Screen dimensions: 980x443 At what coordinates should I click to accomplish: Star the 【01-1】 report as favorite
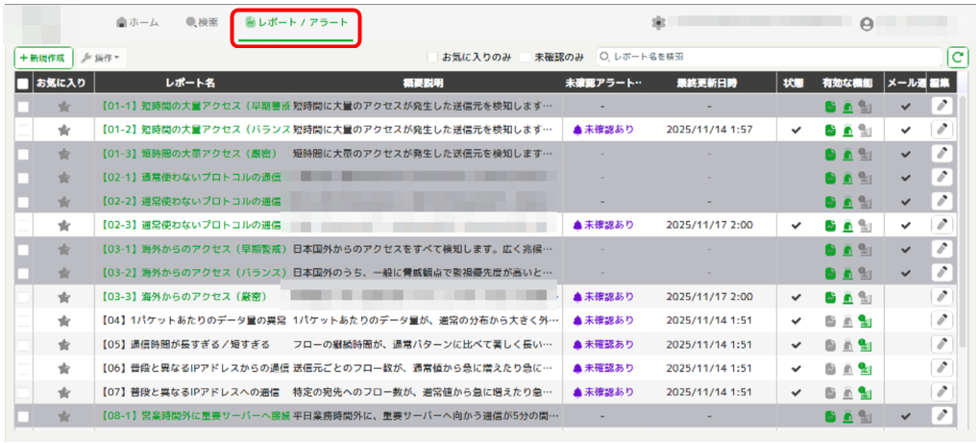click(63, 107)
